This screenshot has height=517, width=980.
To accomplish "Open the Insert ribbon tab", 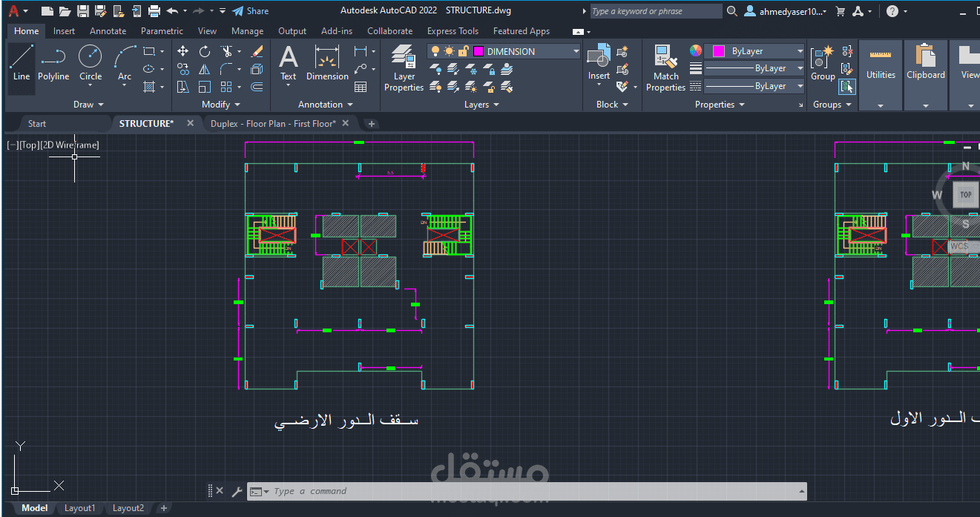I will 64,31.
